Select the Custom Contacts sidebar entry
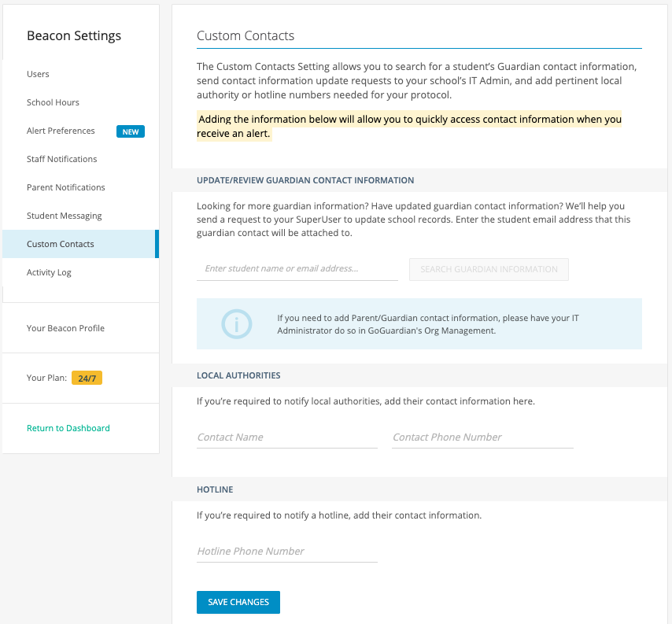The height and width of the screenshot is (624, 672). pos(61,244)
